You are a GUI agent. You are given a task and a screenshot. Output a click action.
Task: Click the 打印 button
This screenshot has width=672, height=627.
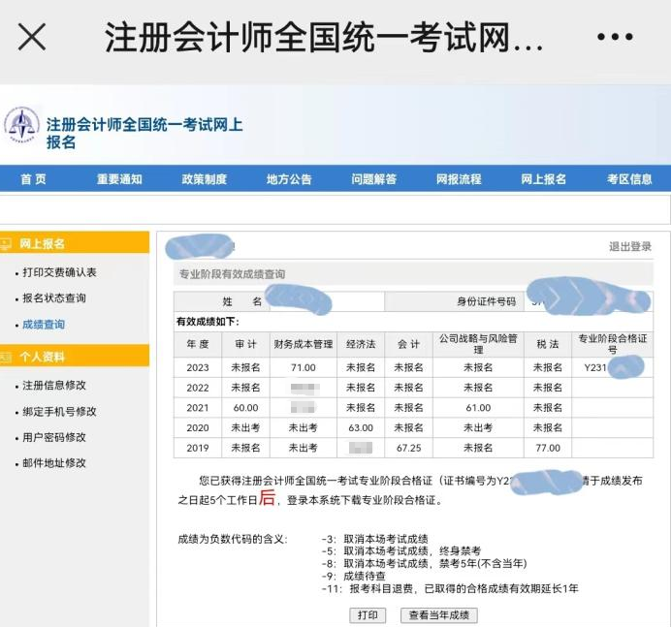(x=368, y=615)
